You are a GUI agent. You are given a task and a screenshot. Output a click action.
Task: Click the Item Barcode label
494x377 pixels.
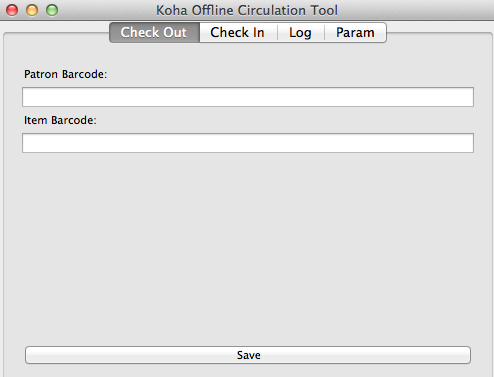tap(60, 120)
